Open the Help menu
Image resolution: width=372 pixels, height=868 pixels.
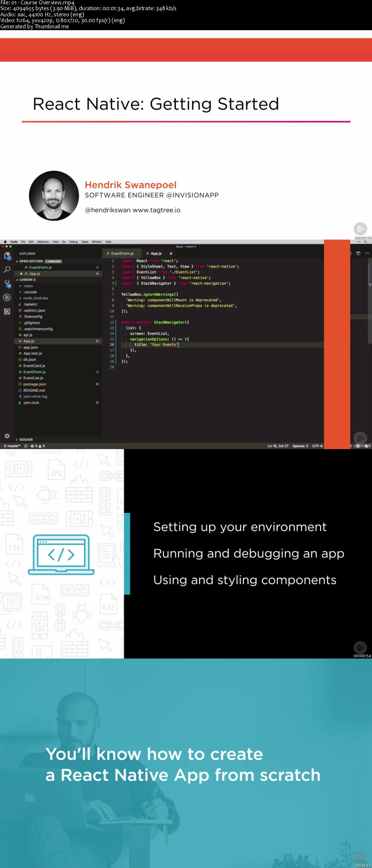tap(108, 241)
